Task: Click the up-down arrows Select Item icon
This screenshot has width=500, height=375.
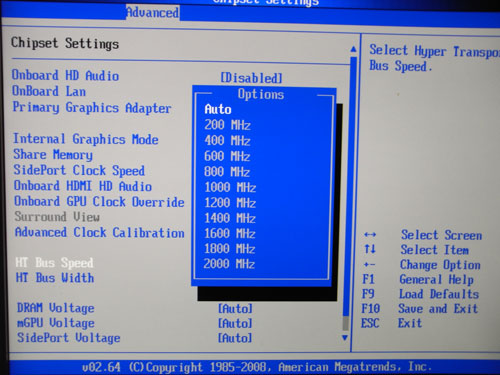Action: 370,249
